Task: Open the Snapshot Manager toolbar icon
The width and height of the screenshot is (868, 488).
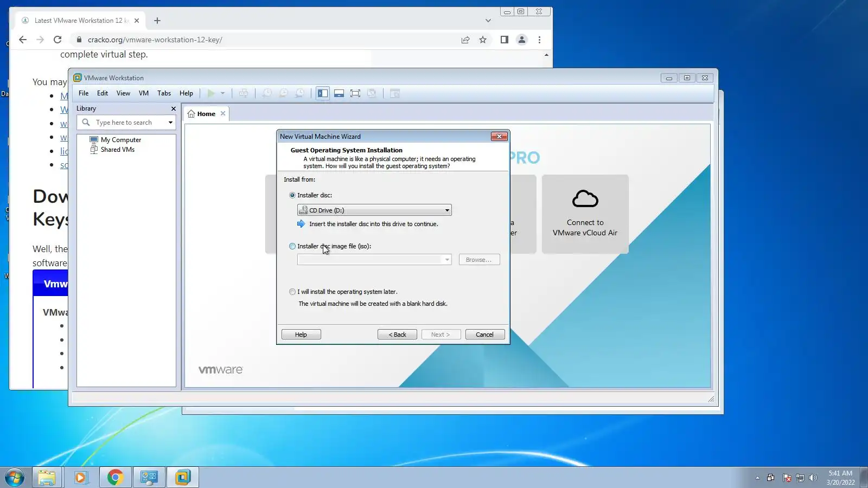Action: click(x=299, y=93)
